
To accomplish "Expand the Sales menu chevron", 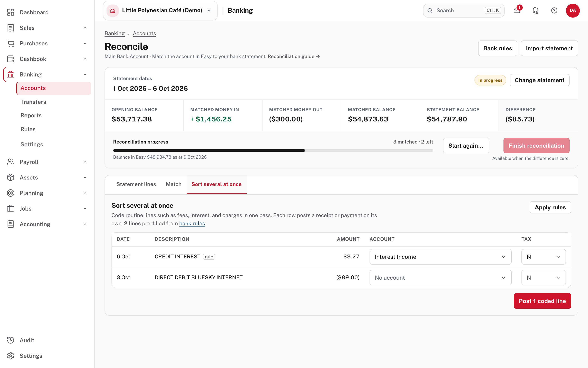I will 85,28.
